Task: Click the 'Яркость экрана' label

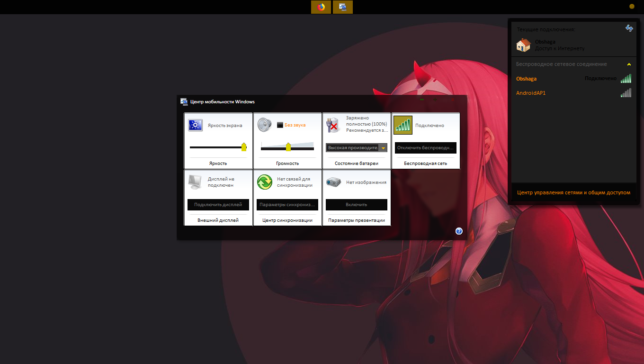Action: [225, 126]
